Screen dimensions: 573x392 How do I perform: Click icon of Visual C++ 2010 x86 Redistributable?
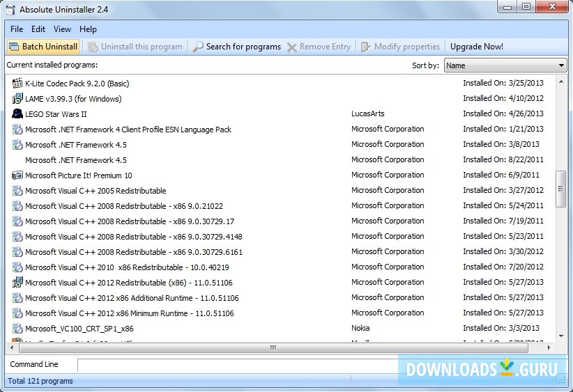coord(17,267)
